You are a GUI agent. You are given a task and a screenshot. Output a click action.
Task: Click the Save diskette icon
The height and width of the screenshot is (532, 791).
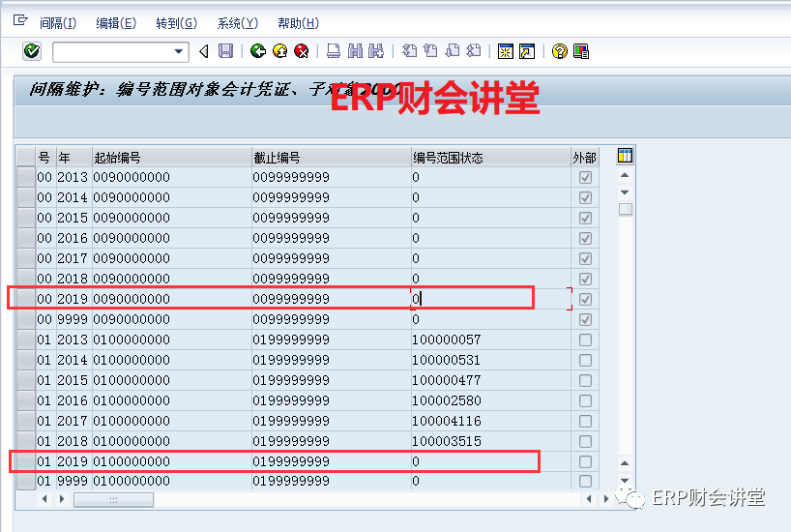coord(225,51)
